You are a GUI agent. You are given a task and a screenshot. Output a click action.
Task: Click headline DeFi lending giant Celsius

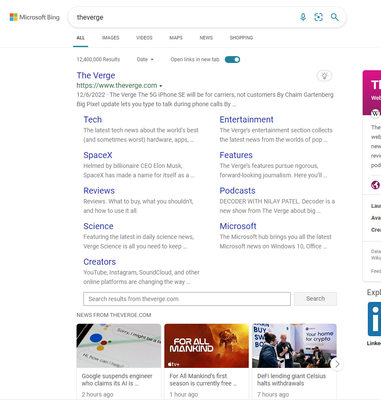[291, 380]
